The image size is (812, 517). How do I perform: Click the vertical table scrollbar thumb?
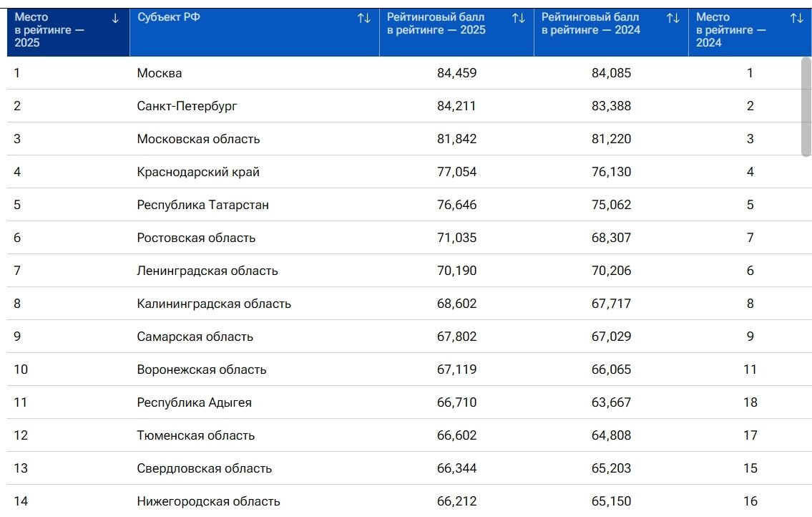[806, 106]
